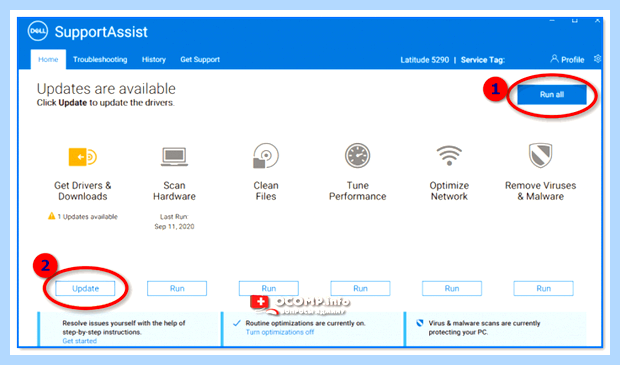Open the Troubleshooting tab
The image size is (620, 365).
(x=100, y=59)
